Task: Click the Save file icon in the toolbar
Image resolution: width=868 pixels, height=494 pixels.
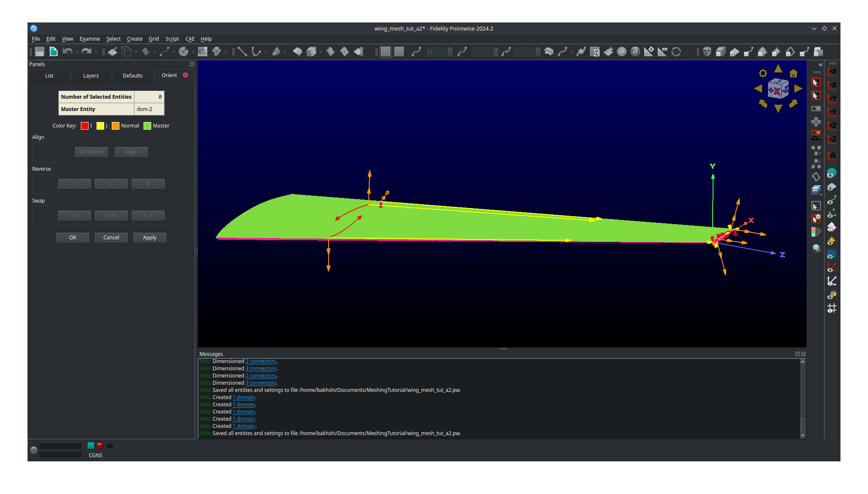Action: tap(39, 51)
